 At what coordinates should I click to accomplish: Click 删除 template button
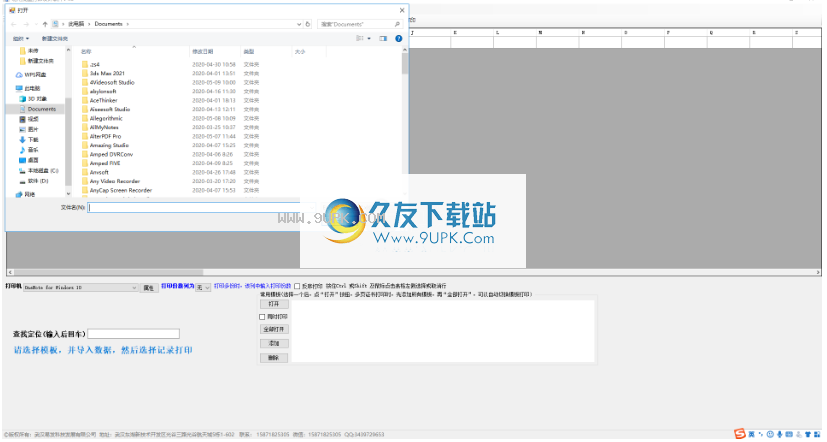pos(274,358)
